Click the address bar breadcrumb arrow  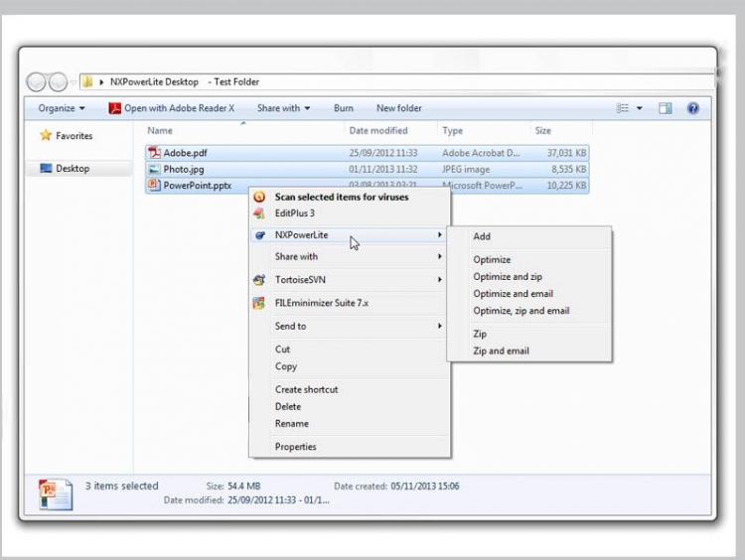[101, 82]
